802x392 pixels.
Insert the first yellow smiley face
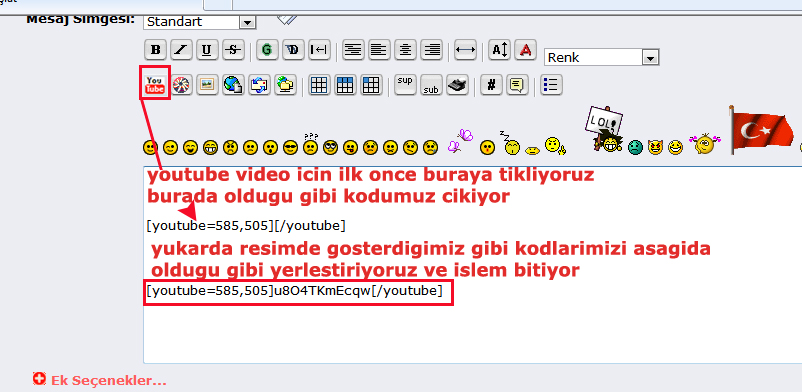[x=150, y=148]
